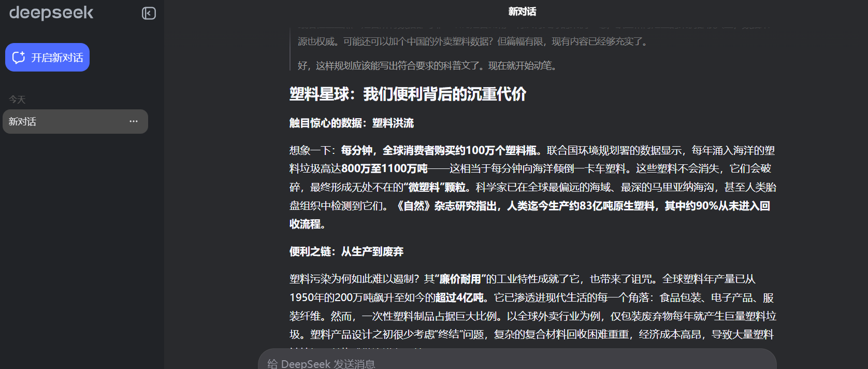Start a new chat with 开启新对话

pos(47,58)
